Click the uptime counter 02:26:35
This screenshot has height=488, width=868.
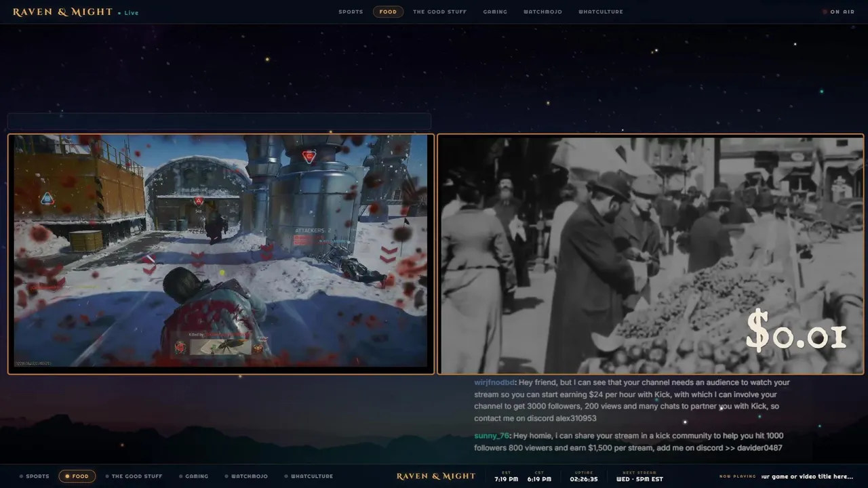tap(584, 476)
